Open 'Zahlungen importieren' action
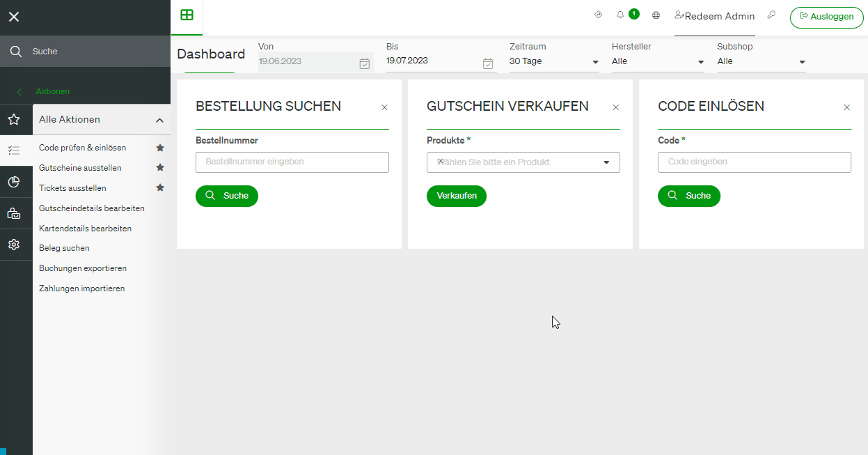The image size is (868, 455). coord(82,288)
